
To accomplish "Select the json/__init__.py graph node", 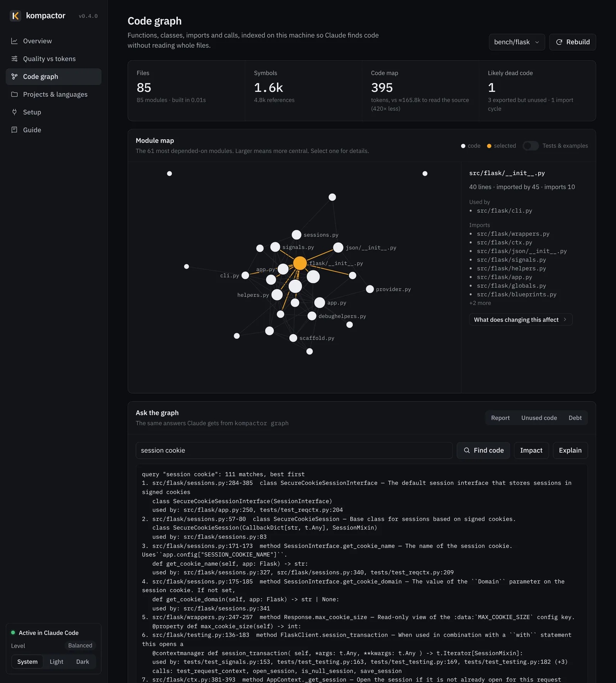I will coord(338,247).
